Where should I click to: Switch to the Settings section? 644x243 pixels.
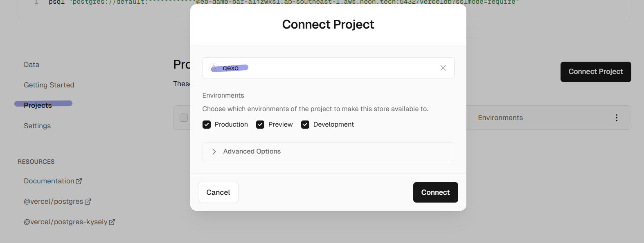click(x=37, y=126)
